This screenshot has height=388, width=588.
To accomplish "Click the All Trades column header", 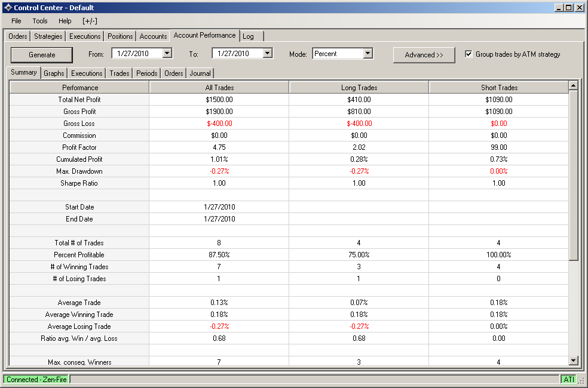I will pos(219,88).
